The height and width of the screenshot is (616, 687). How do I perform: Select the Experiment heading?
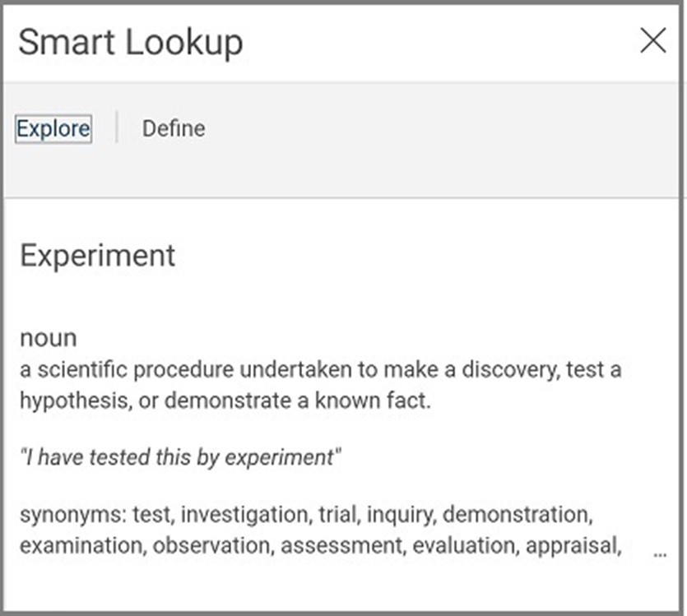coord(97,256)
